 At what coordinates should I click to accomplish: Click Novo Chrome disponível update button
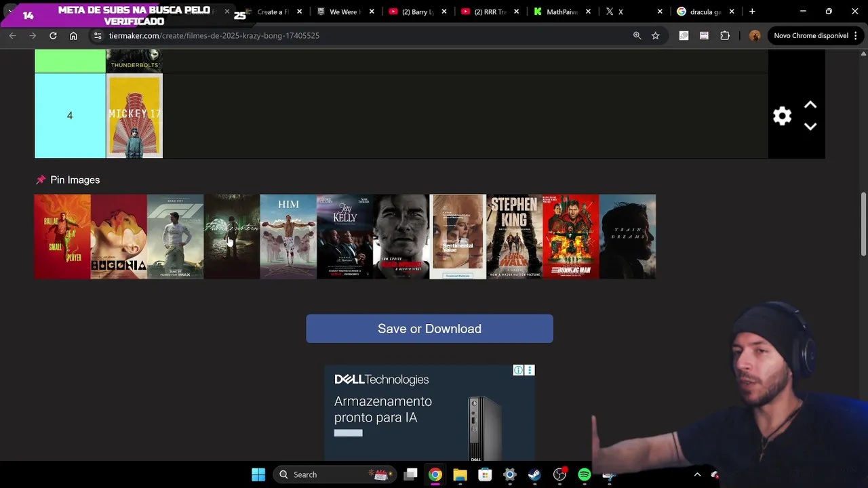click(811, 35)
